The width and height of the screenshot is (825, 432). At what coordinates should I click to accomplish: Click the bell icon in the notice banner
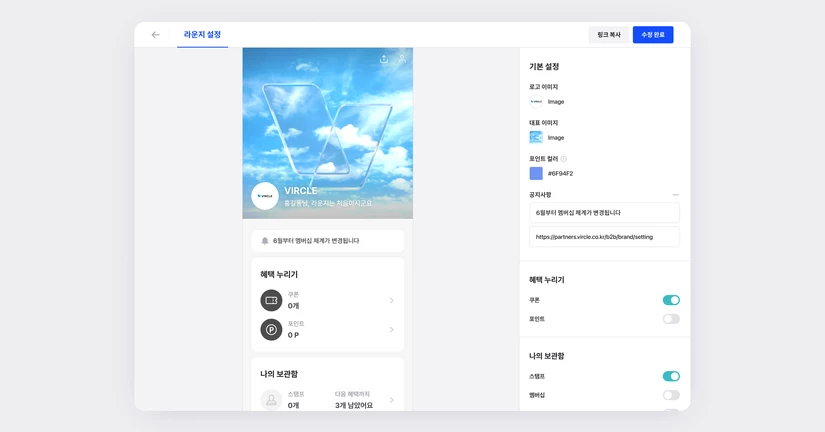(265, 240)
